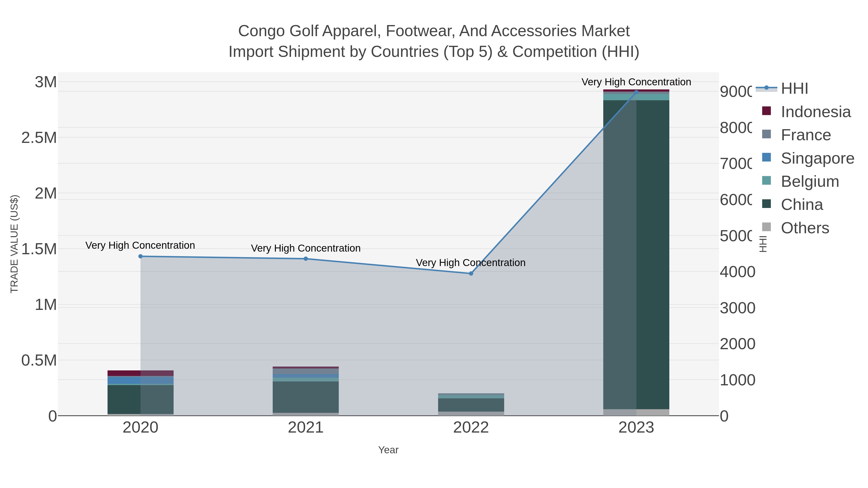Image resolution: width=868 pixels, height=488 pixels.
Task: Toggle the China legend entry
Action: pos(792,204)
